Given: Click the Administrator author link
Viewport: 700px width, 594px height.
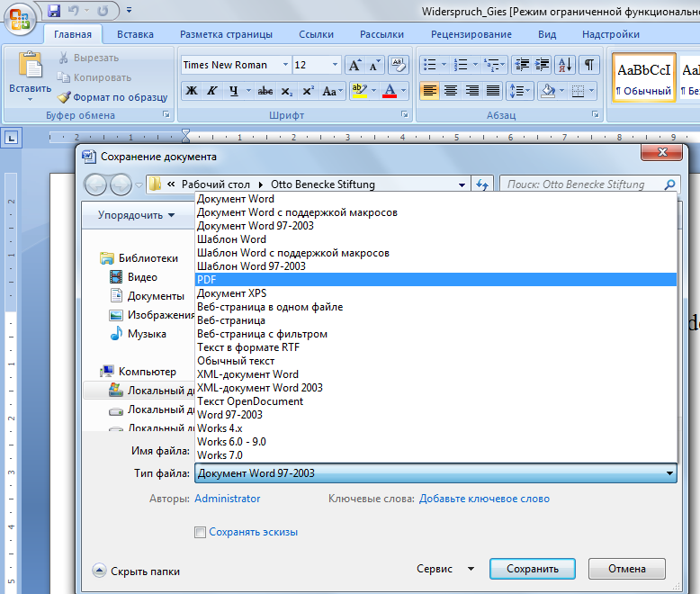Looking at the screenshot, I should click(x=228, y=499).
